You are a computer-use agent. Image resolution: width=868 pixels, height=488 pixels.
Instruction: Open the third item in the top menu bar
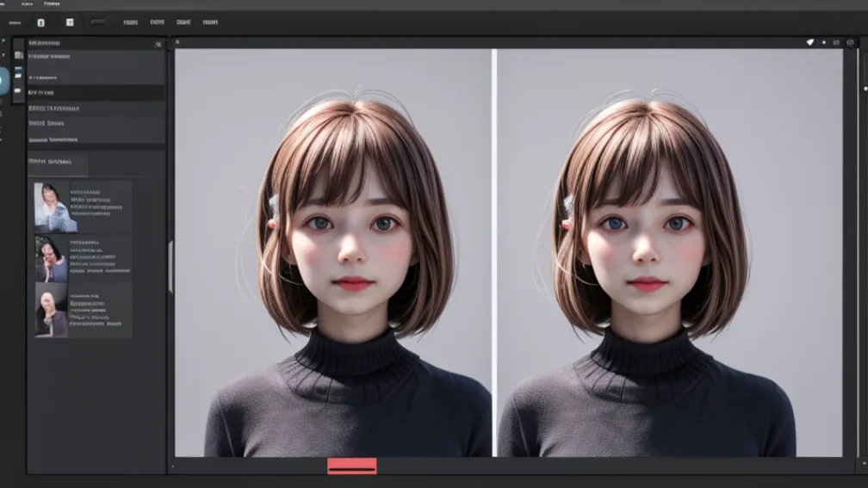[52, 4]
